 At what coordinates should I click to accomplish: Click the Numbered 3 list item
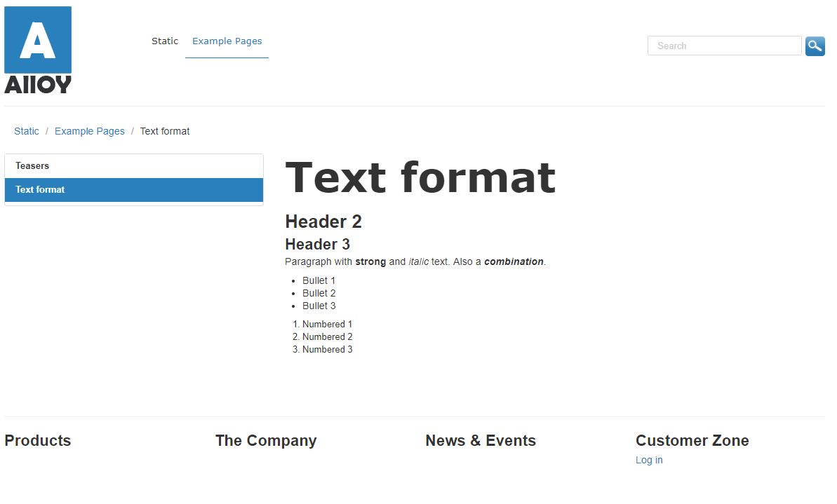click(x=327, y=350)
